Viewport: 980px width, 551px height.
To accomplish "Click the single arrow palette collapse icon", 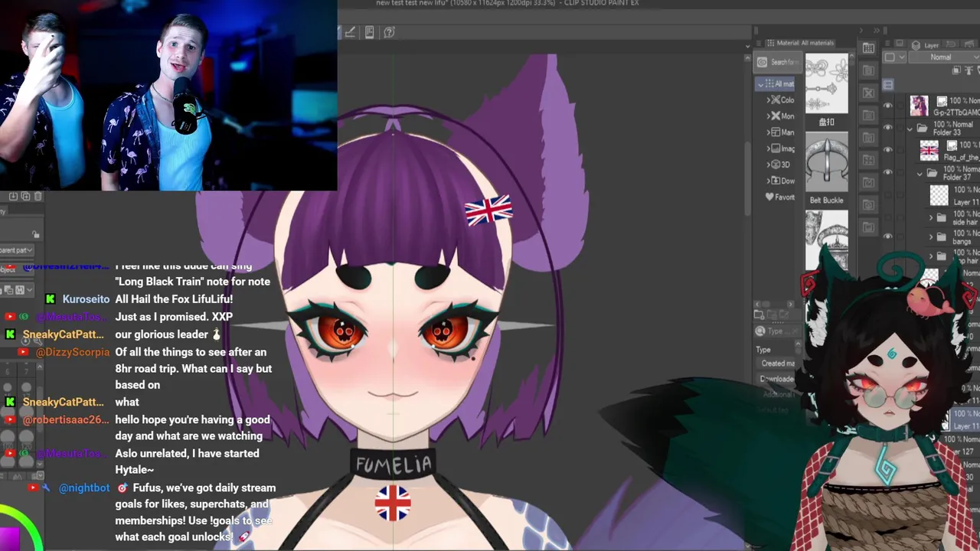I will (860, 31).
